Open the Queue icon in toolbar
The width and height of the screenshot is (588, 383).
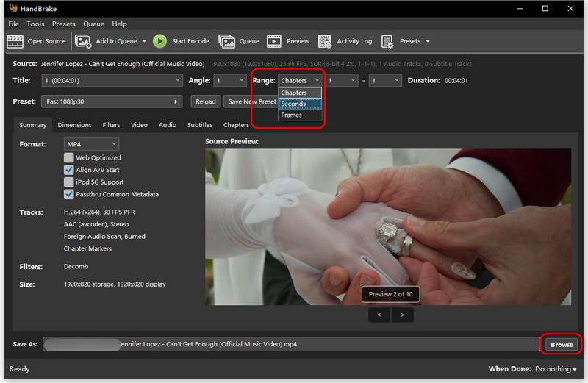point(227,41)
